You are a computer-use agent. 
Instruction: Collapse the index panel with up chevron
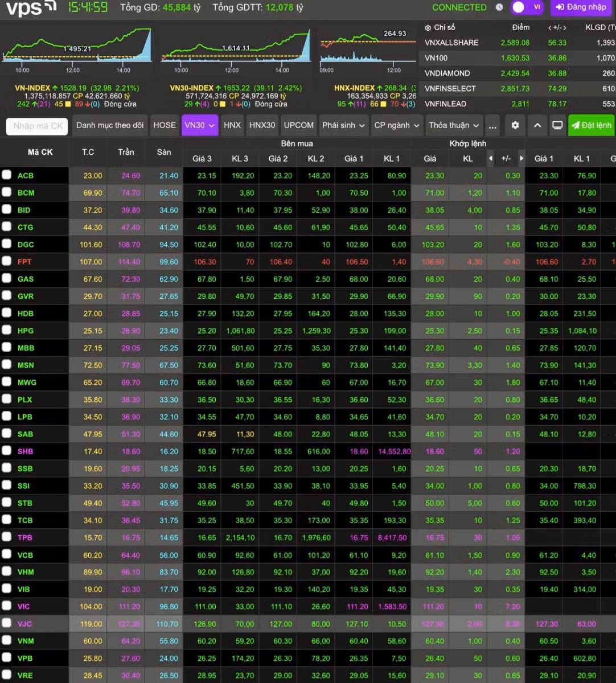click(537, 125)
